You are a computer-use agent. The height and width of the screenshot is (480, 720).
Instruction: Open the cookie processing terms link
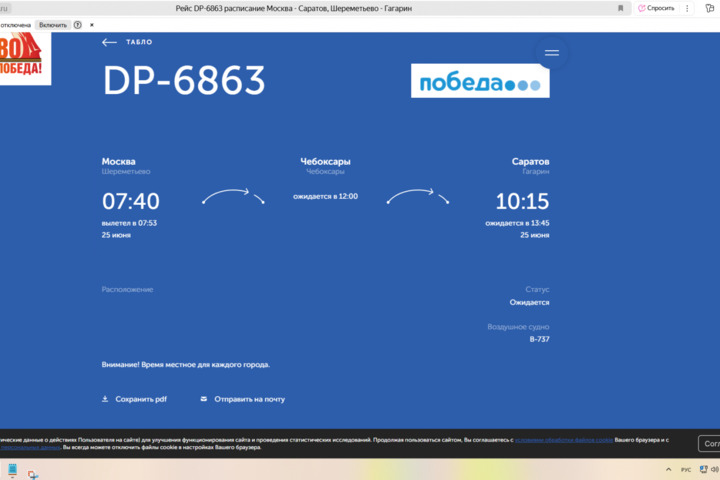563,440
